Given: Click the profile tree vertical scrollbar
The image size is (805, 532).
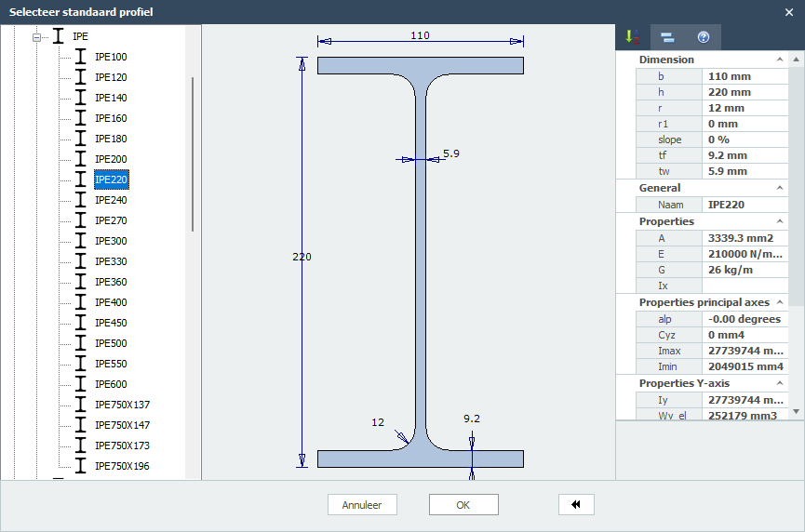Looking at the screenshot, I should (x=193, y=153).
